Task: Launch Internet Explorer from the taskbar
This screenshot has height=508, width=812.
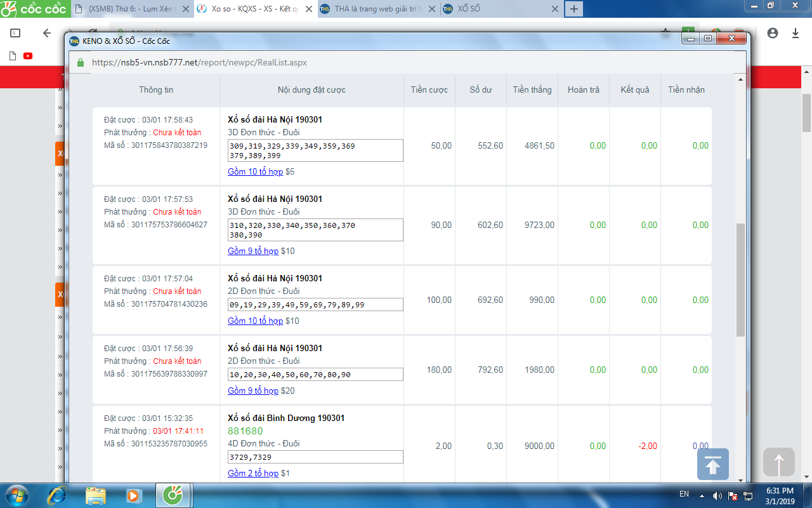Action: click(x=57, y=495)
